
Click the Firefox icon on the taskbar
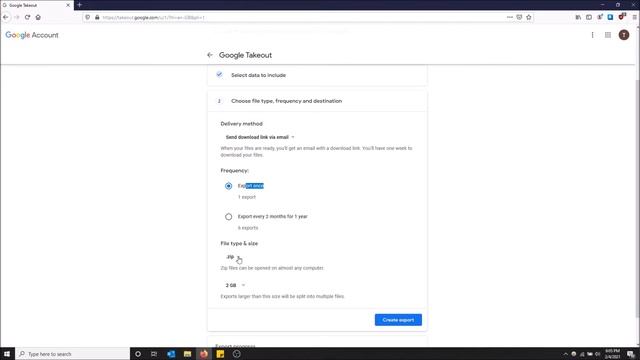204,354
